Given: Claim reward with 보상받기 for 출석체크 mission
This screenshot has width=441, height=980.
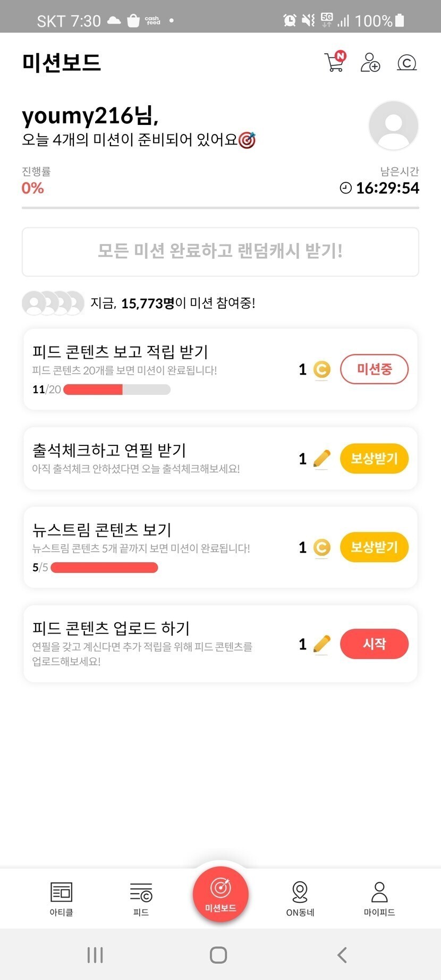Looking at the screenshot, I should [x=374, y=458].
